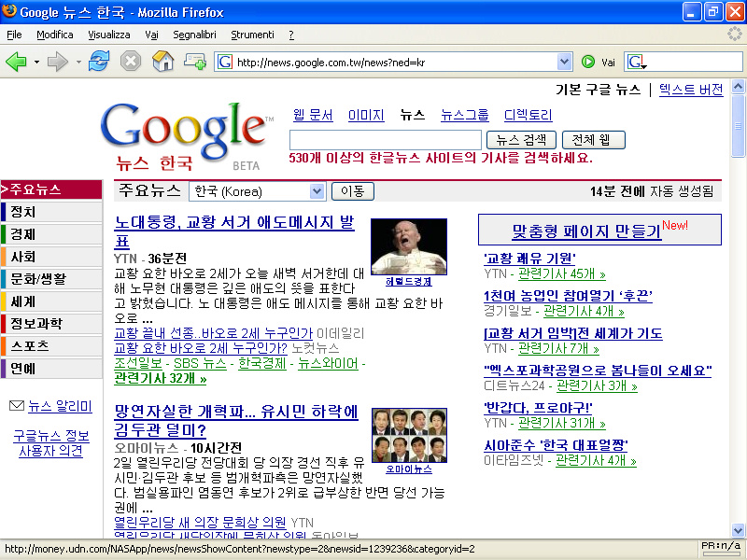This screenshot has height=560, width=747.
Task: Reload the page with the Refresh icon
Action: [99, 62]
